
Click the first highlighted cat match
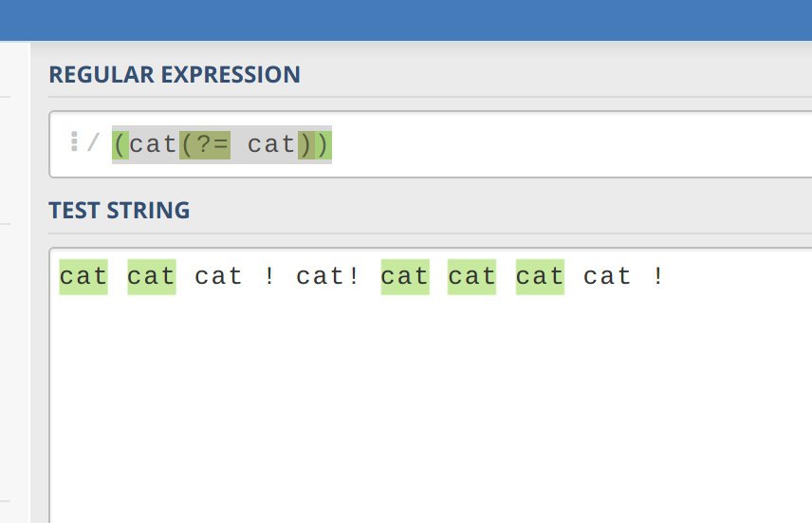[83, 276]
